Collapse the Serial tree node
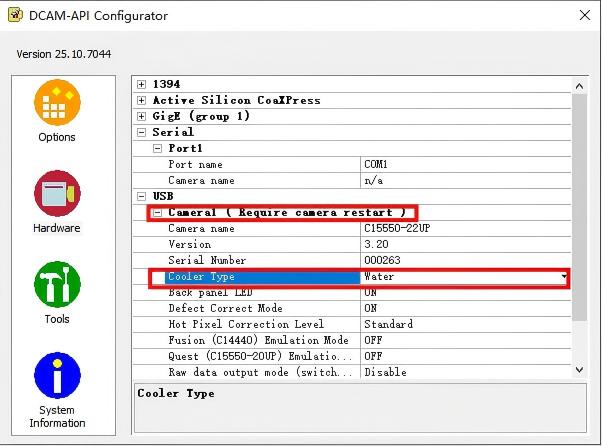The width and height of the screenshot is (602, 446). tap(142, 132)
